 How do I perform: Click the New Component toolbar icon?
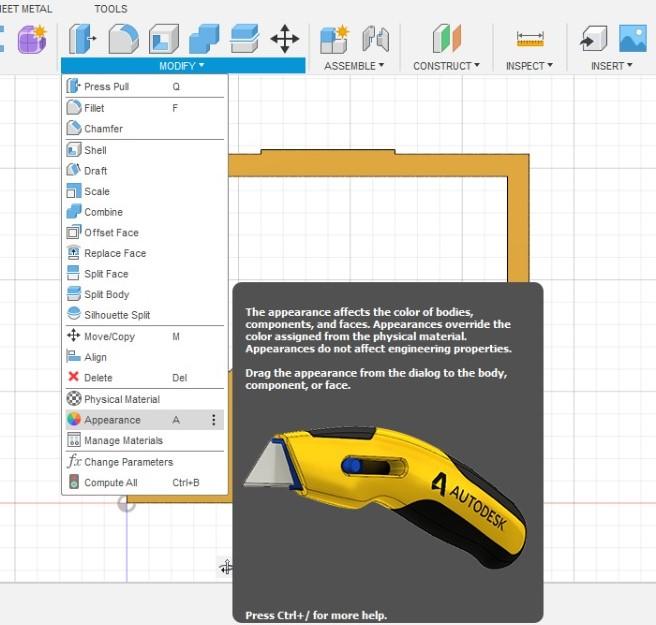click(x=334, y=39)
